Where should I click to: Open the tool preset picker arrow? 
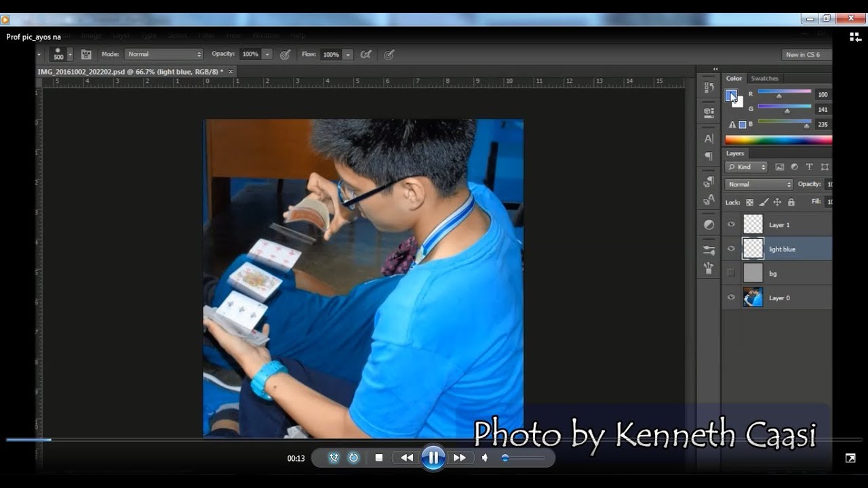point(39,54)
